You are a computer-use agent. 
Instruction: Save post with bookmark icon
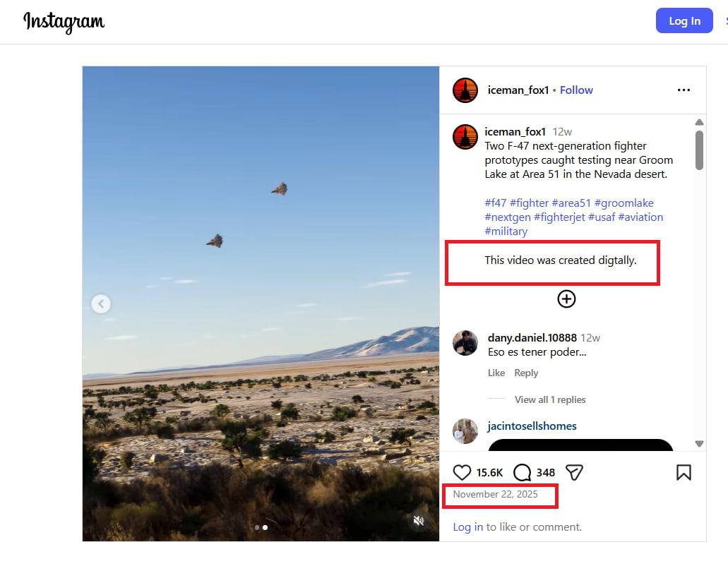point(684,472)
